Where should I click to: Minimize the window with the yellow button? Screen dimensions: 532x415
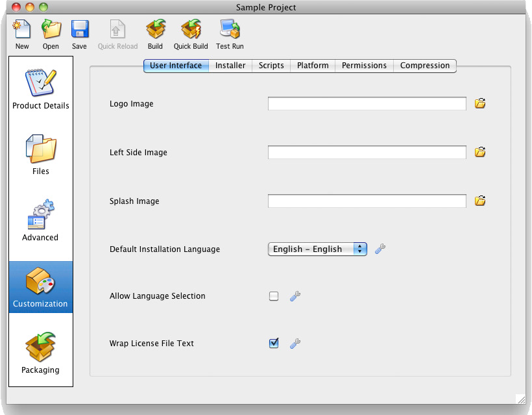click(x=30, y=6)
